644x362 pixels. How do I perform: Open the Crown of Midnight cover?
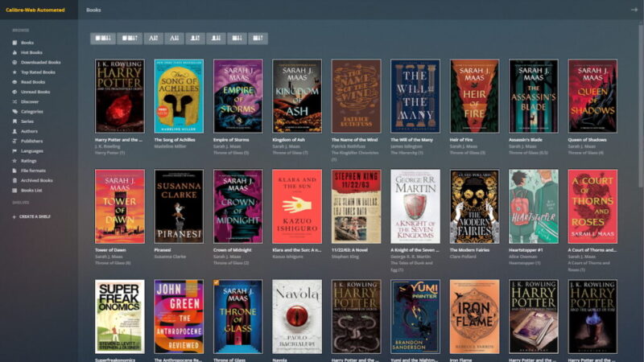coord(237,207)
